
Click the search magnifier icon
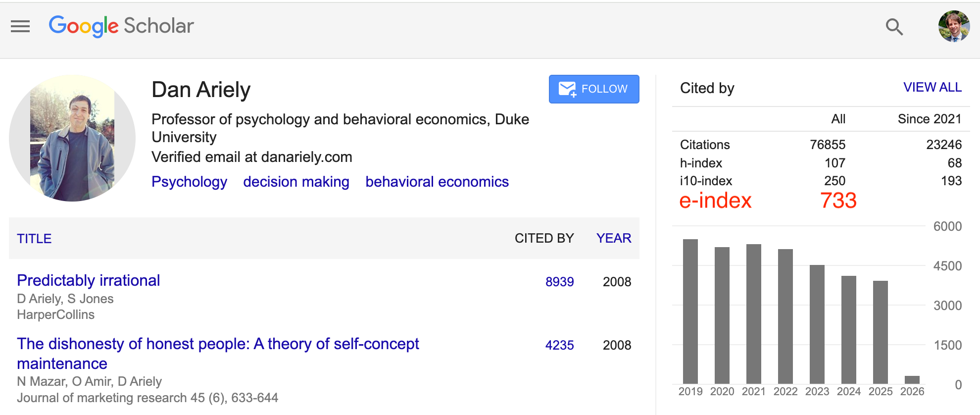click(894, 27)
